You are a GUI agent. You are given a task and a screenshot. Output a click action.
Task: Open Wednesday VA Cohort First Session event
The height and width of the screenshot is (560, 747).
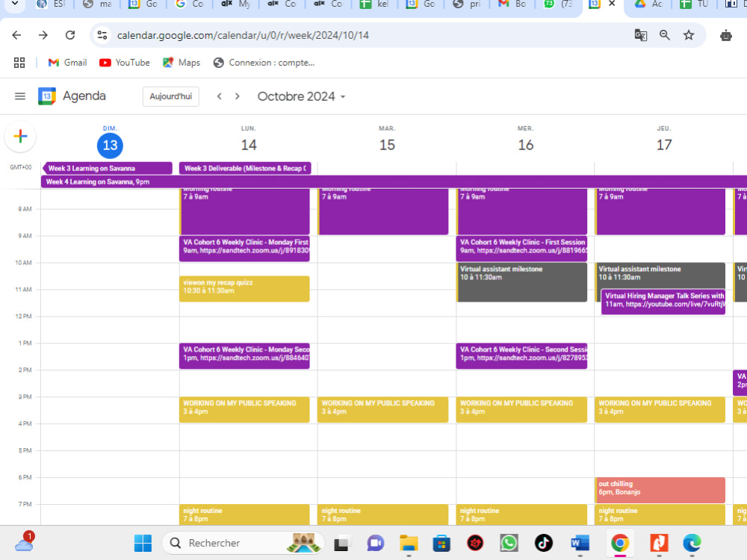tap(521, 249)
